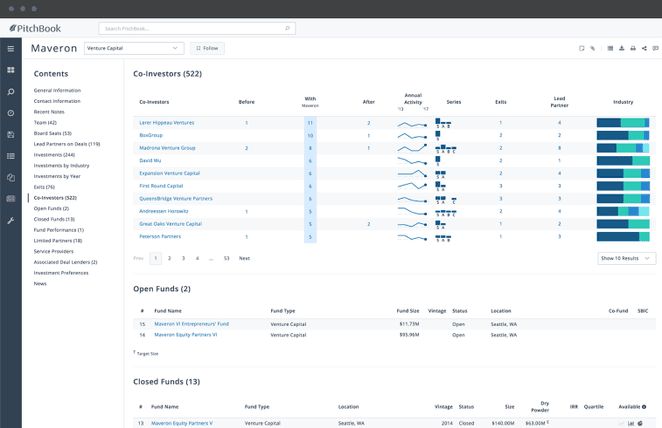Click the industry color bar for BoxGroup
Screen dimensions: 662x428
[x=622, y=135]
